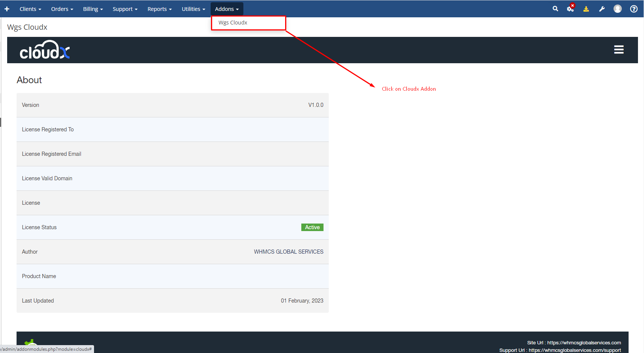The image size is (644, 353).
Task: Click the admin user avatar icon
Action: 618,9
